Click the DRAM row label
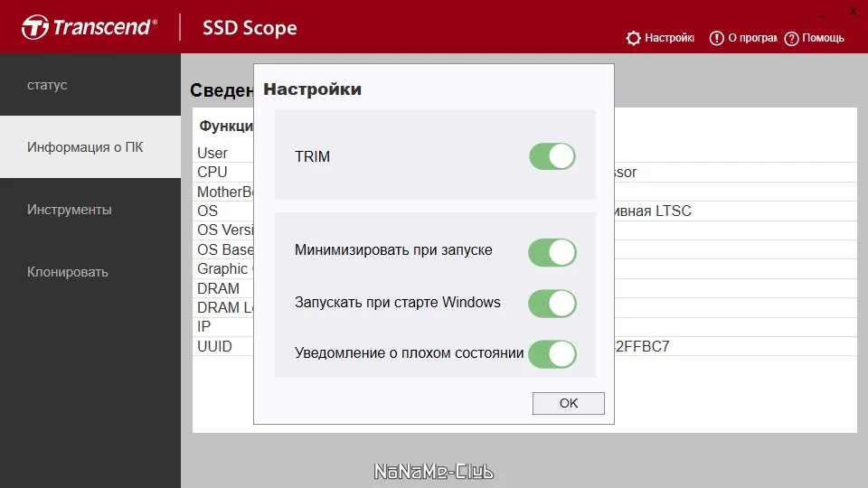Screen dimensions: 868x488 click(218, 288)
